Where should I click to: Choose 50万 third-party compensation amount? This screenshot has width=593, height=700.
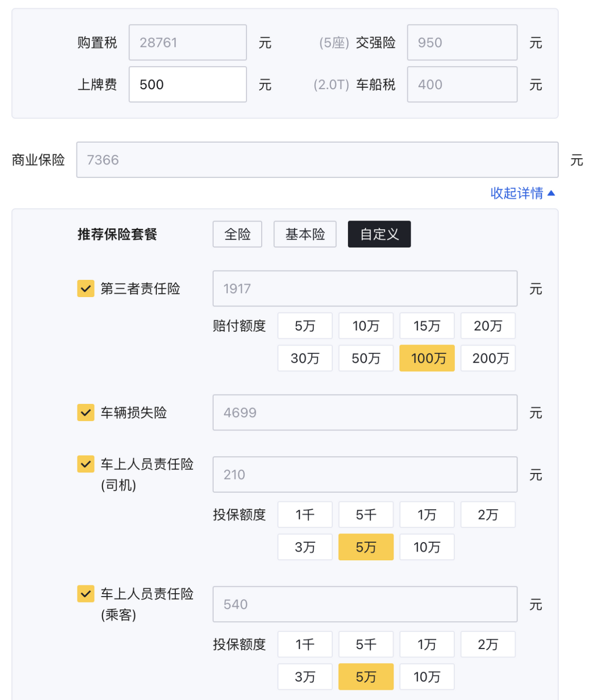[366, 358]
